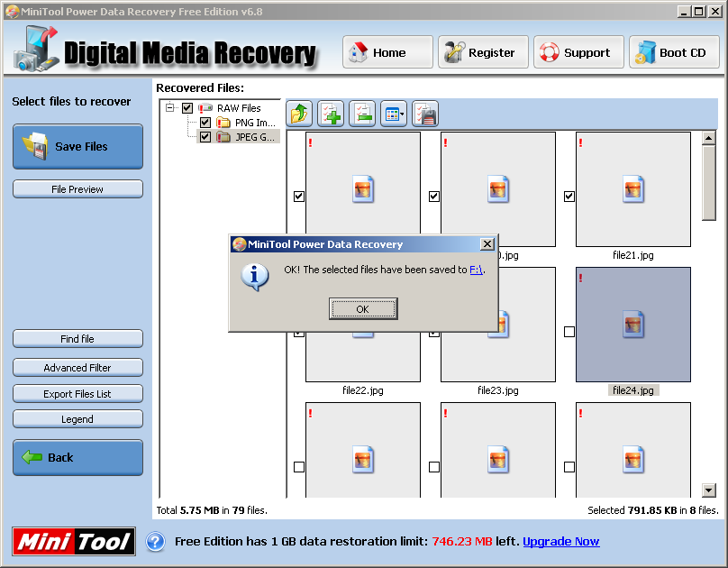Open the Boot CD button
The height and width of the screenshot is (568, 728).
click(674, 52)
